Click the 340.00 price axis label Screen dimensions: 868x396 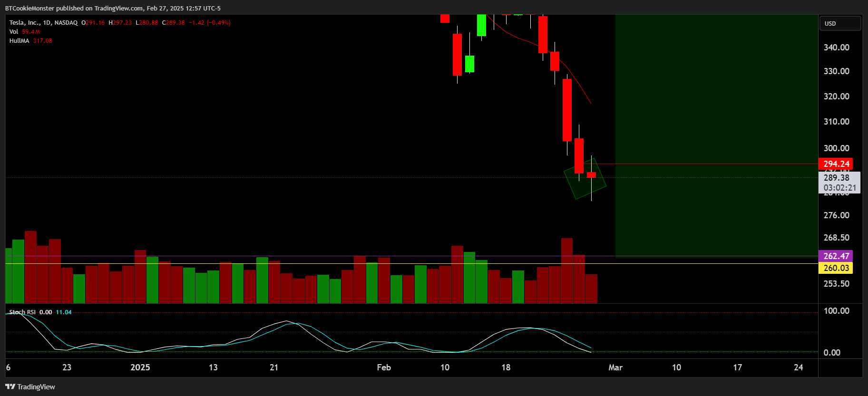837,47
